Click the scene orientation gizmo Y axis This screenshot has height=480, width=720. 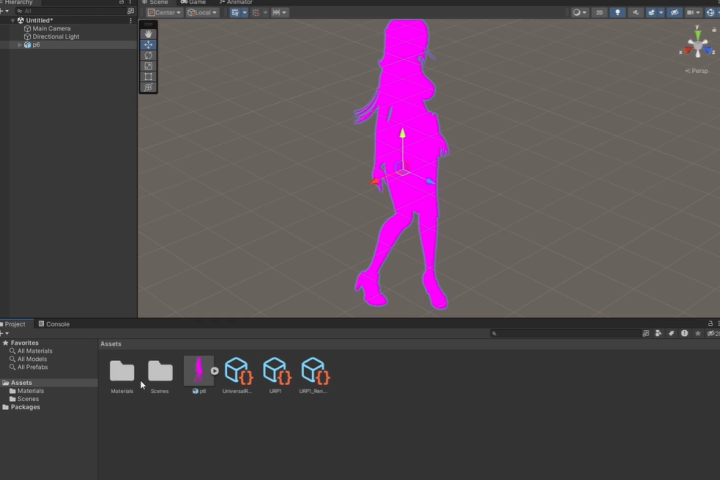[698, 34]
